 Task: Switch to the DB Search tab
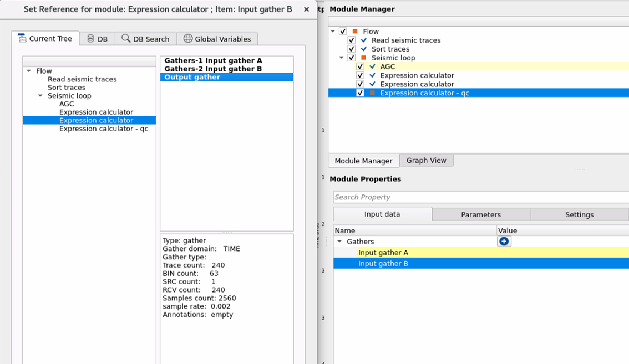(x=145, y=39)
